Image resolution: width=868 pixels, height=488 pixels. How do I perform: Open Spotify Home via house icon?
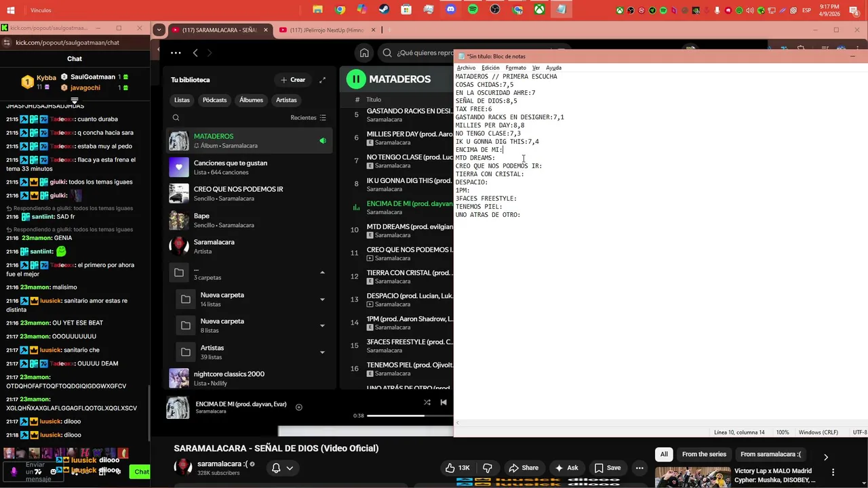click(x=364, y=53)
